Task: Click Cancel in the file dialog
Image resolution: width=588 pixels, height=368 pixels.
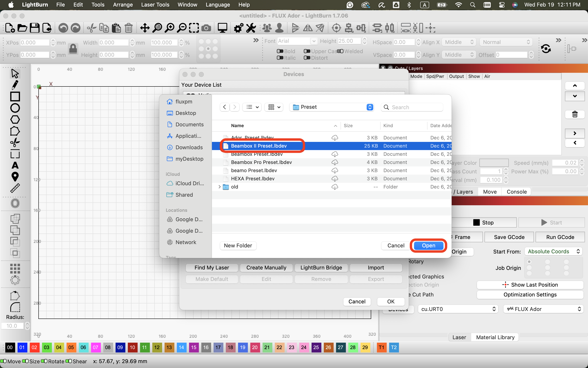Action: 396,246
